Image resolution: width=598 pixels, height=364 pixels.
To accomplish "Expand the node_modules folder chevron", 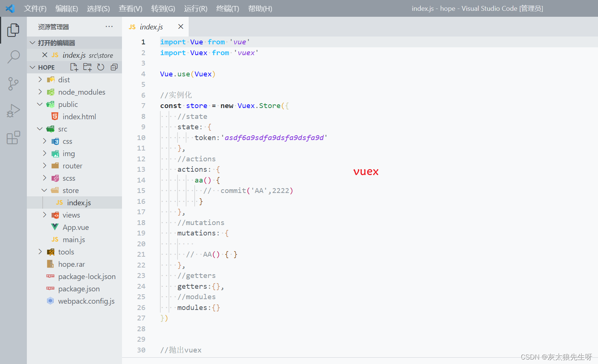I will [40, 92].
